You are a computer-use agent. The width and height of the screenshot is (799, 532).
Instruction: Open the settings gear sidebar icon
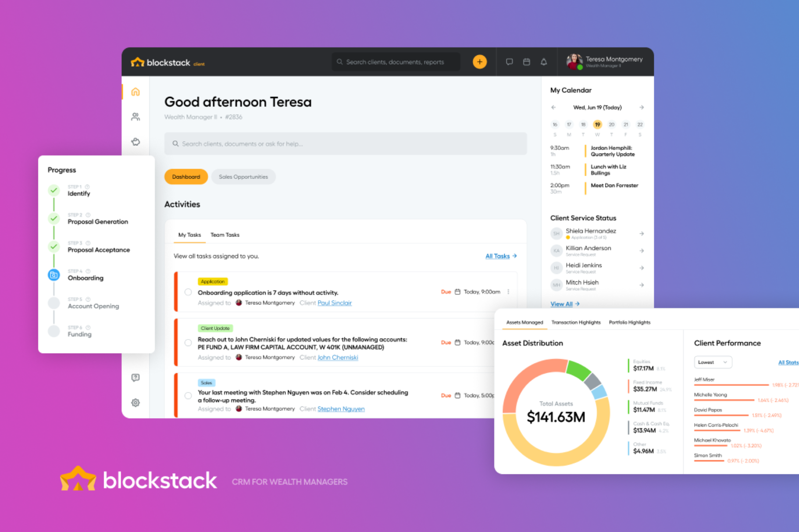pyautogui.click(x=135, y=403)
